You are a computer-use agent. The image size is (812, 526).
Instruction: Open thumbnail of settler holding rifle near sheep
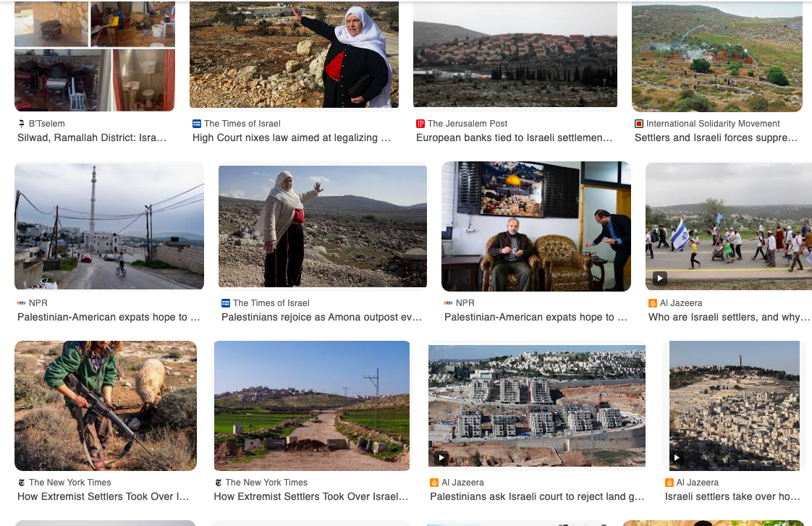(106, 406)
